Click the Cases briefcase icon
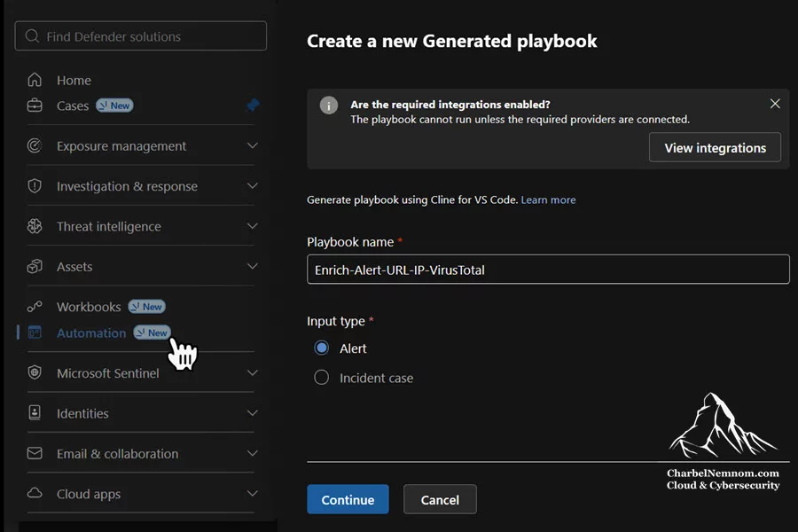Image resolution: width=798 pixels, height=532 pixels. [x=35, y=106]
